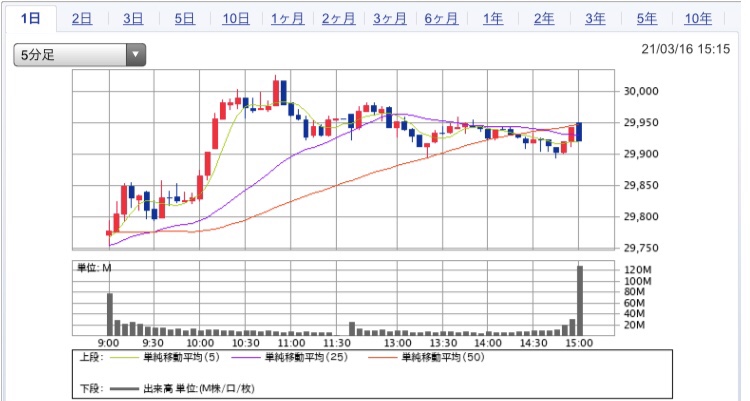The image size is (750, 401).
Task: Click the 21/03/16 15:15 timestamp
Action: [685, 49]
